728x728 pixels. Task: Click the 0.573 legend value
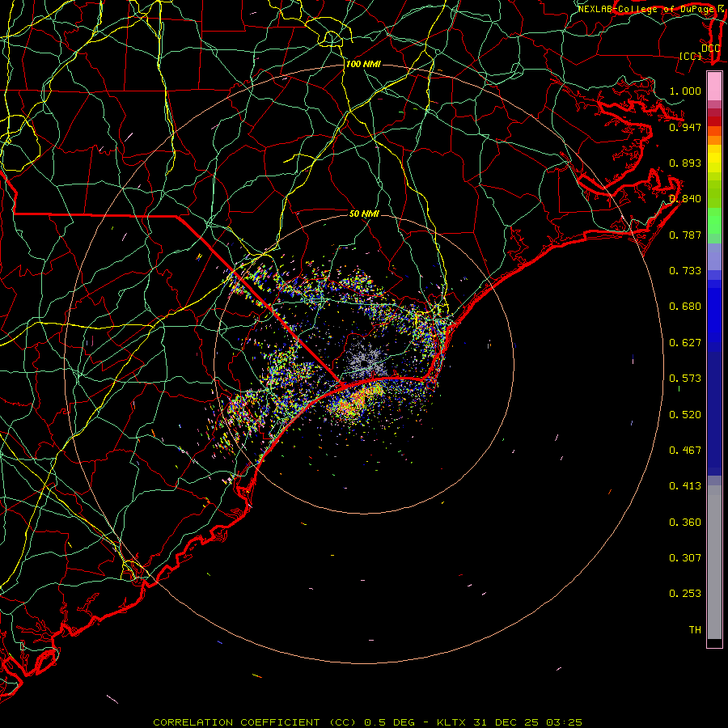685,379
